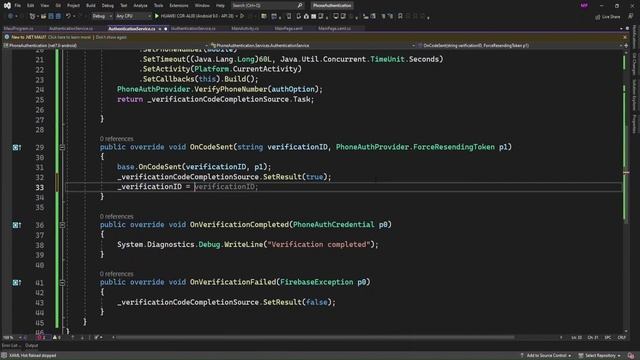Open the PhoneAuthentication project scope dropdown

click(x=106, y=45)
